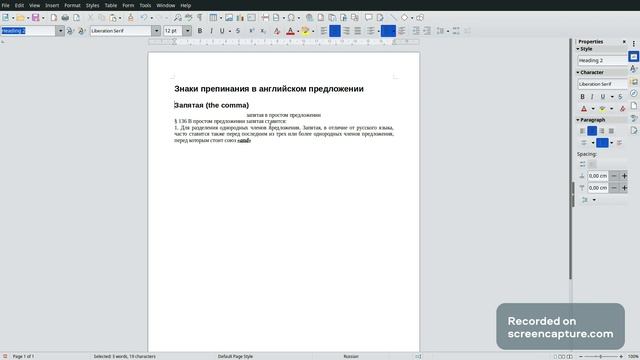The width and height of the screenshot is (640, 360).
Task: Close the Properties sidebar panel
Action: pos(624,42)
